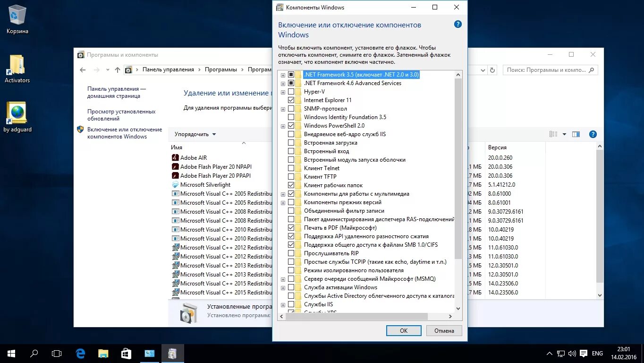Image resolution: width=644 pixels, height=363 pixels.
Task: Launch Microsoft Edge from the taskbar
Action: pos(81,353)
